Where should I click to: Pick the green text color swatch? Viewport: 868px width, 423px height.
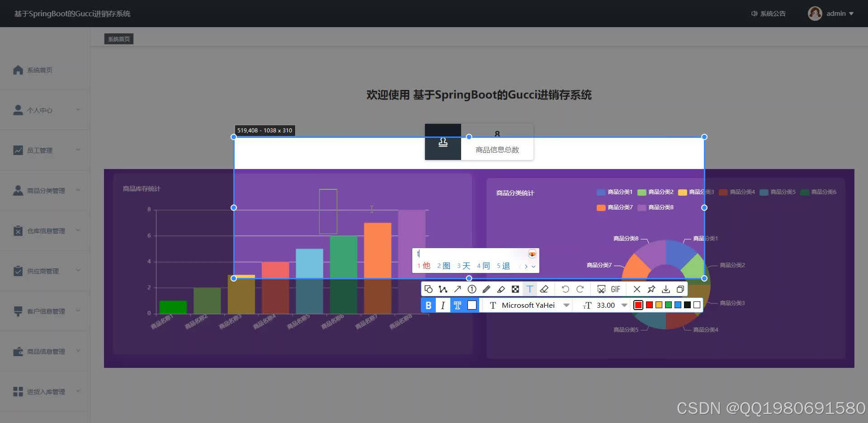[x=668, y=305]
